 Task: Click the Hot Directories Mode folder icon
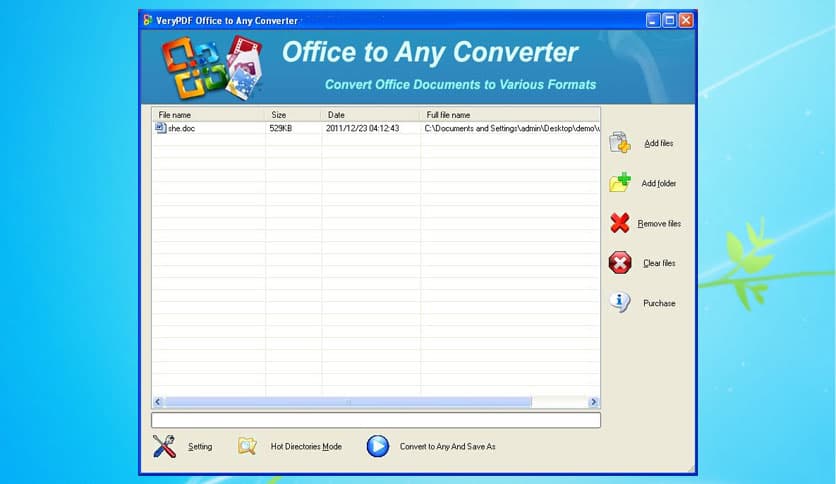tap(247, 446)
